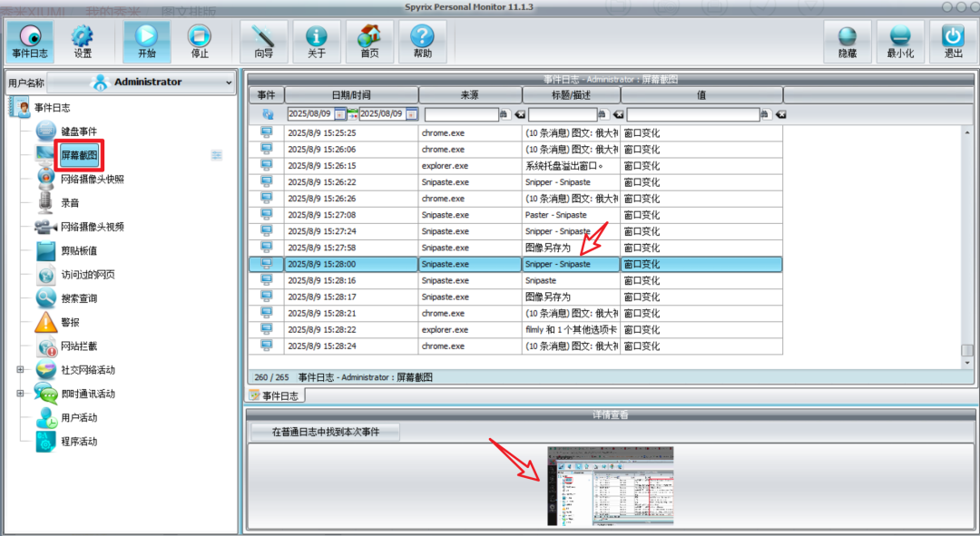Click binoculars search for 值 filter
Image resolution: width=980 pixels, height=536 pixels.
pos(764,113)
